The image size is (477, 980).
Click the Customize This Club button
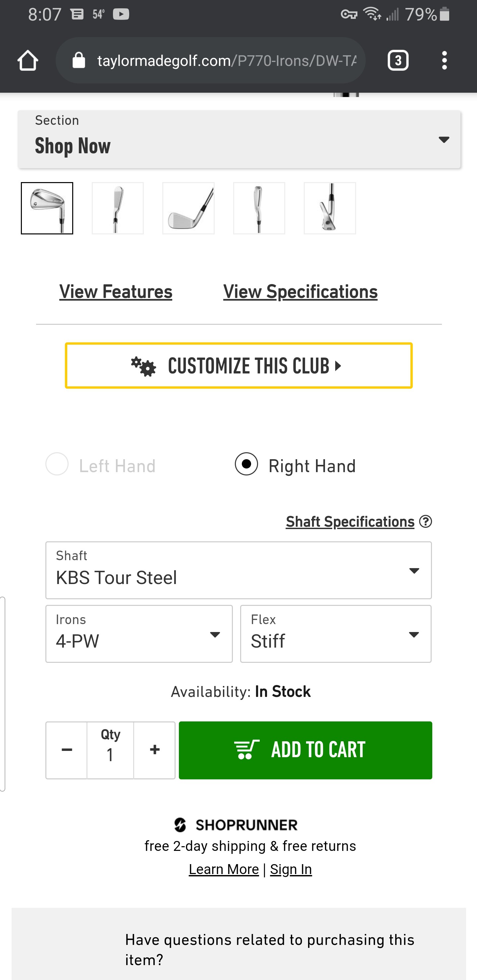coord(239,366)
